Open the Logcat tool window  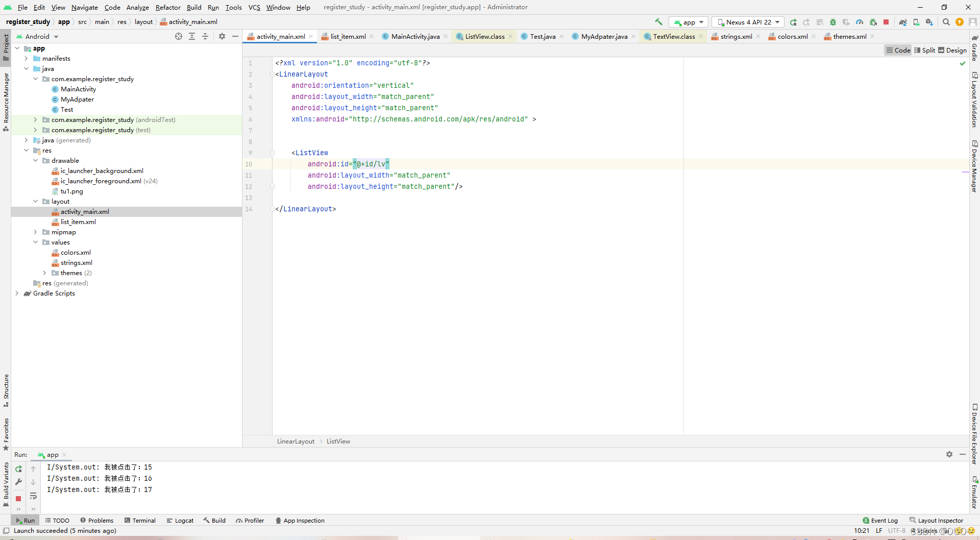180,520
